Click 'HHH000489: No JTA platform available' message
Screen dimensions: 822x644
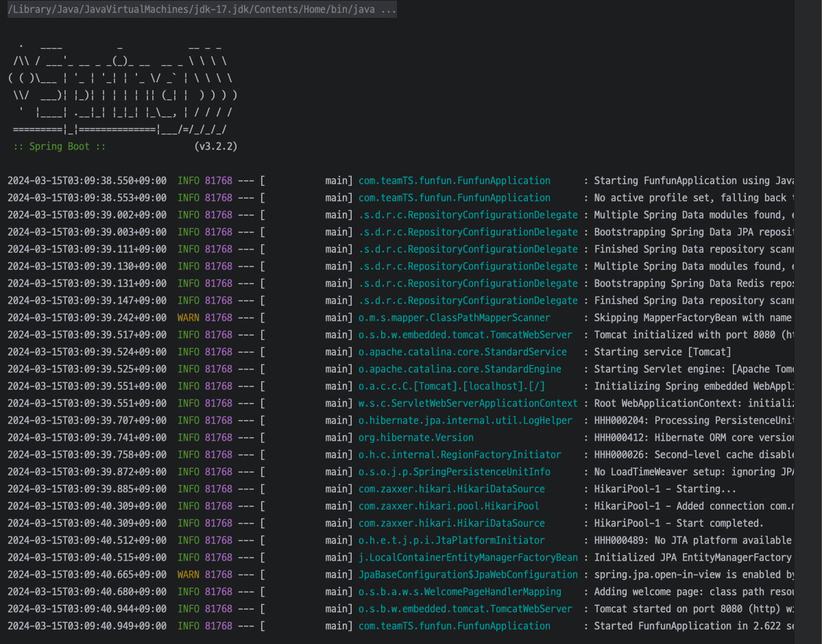(692, 541)
